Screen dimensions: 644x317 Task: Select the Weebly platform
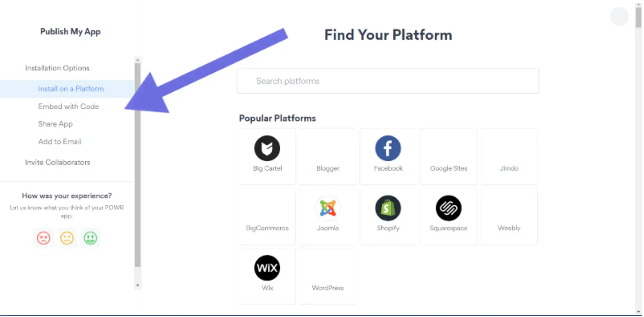pyautogui.click(x=509, y=216)
